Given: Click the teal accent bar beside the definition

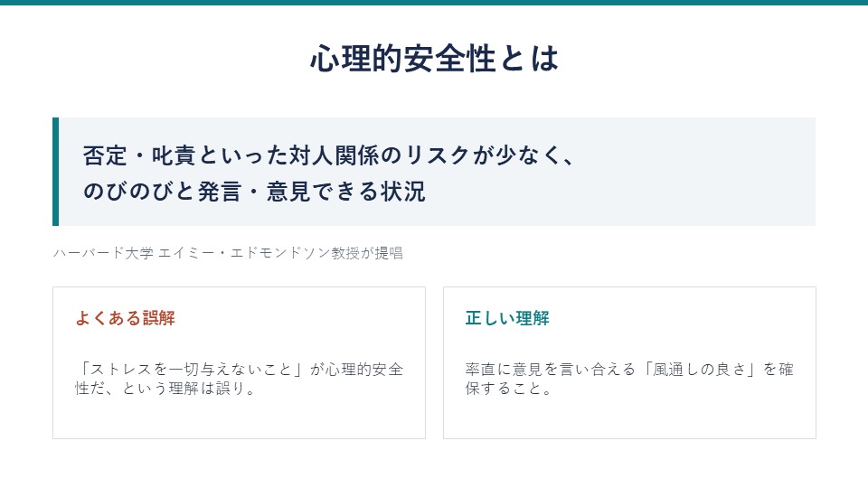Looking at the screenshot, I should [55, 172].
